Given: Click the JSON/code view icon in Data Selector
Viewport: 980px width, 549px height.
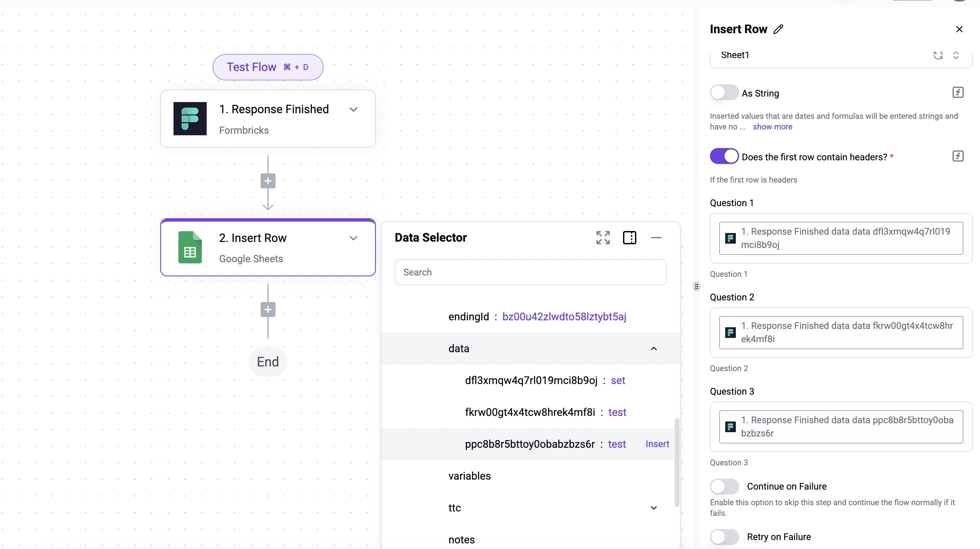Looking at the screenshot, I should (x=629, y=237).
